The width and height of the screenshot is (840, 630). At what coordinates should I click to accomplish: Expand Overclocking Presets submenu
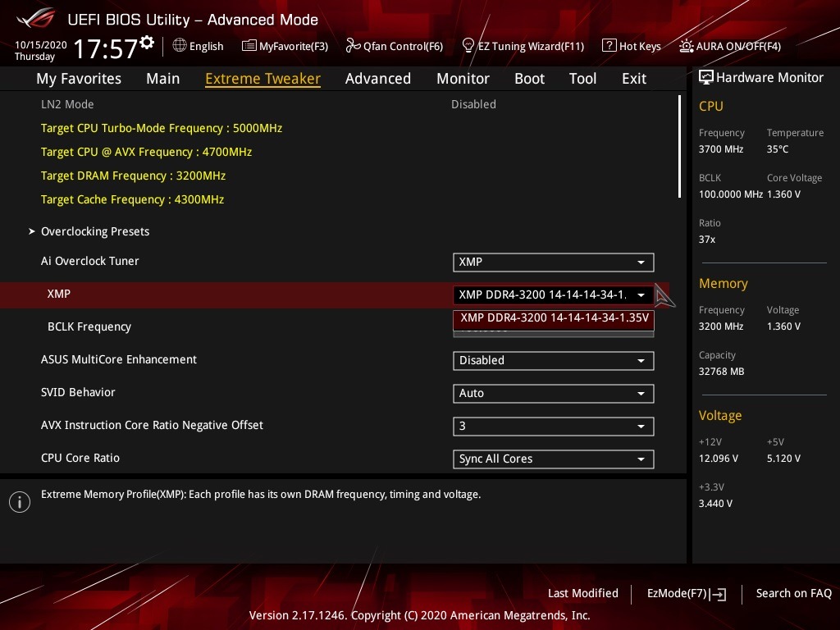(x=95, y=231)
